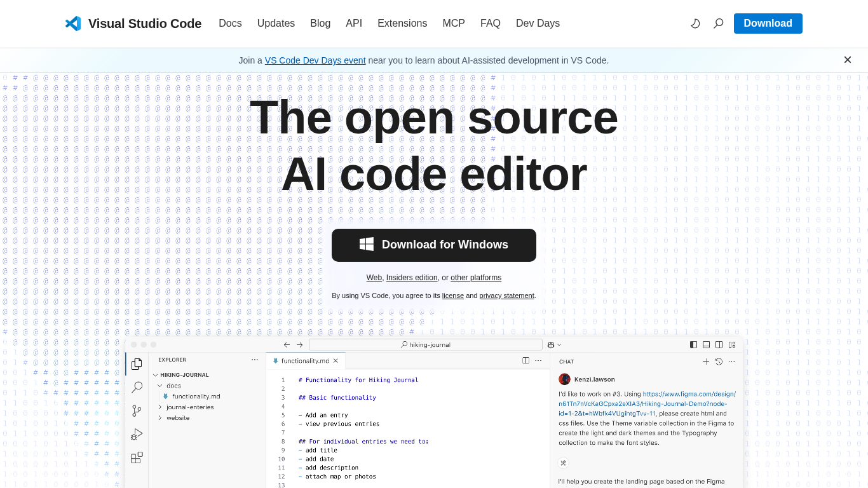Click Download for Windows button
The width and height of the screenshot is (868, 488).
(x=434, y=245)
